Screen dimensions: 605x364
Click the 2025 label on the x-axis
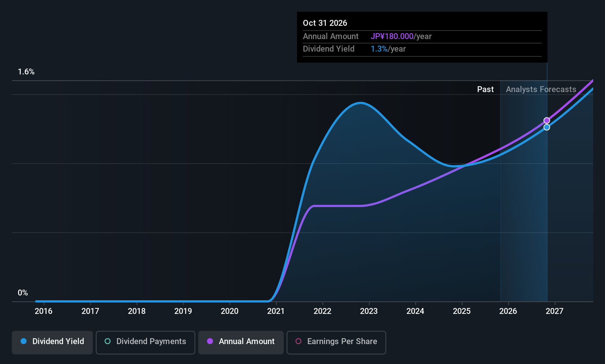click(462, 311)
